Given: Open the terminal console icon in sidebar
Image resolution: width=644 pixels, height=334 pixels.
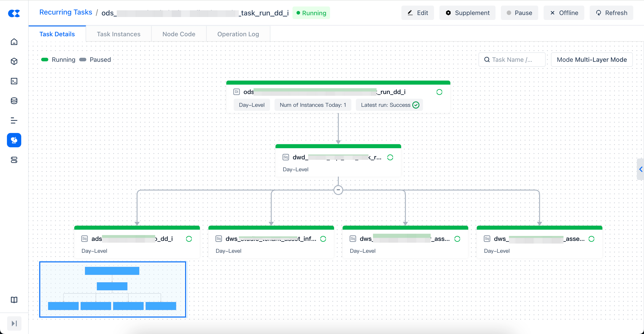Looking at the screenshot, I should click(14, 81).
